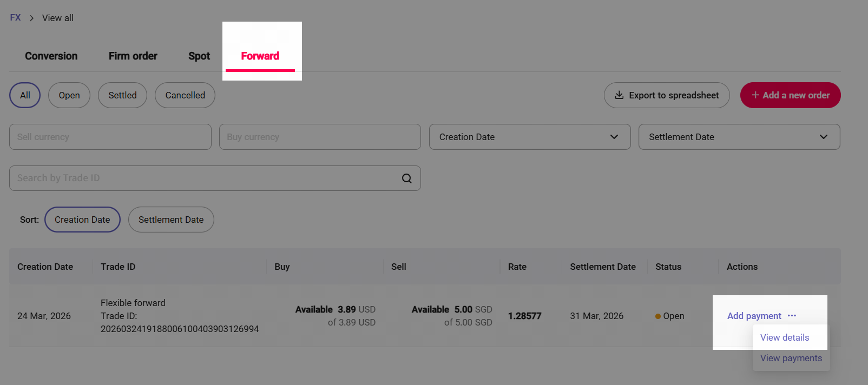868x385 pixels.
Task: Select the All status filter
Action: click(x=25, y=95)
